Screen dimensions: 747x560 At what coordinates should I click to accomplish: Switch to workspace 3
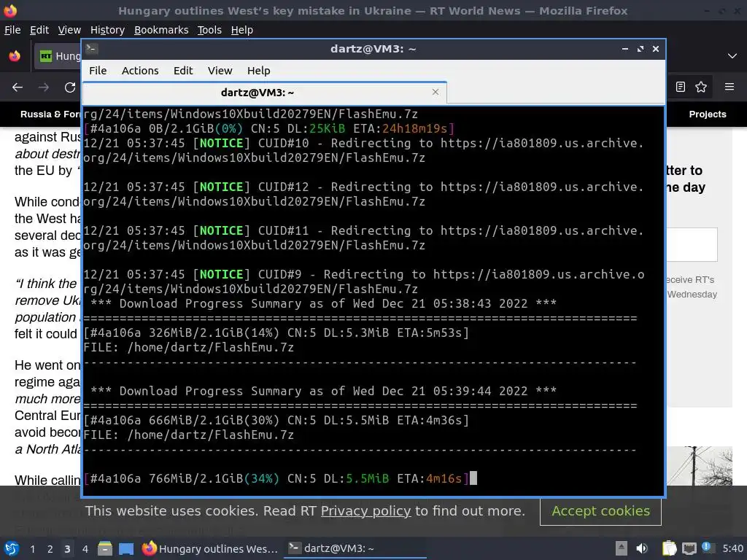pos(67,548)
